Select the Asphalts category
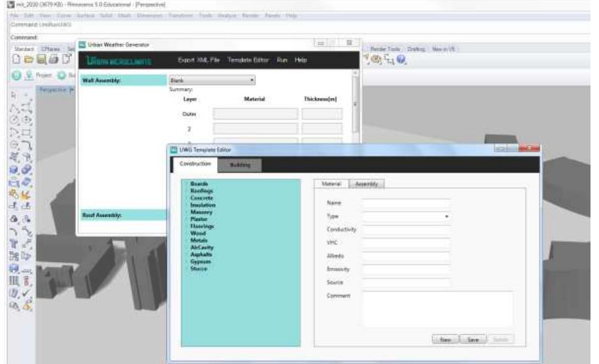 pyautogui.click(x=201, y=254)
